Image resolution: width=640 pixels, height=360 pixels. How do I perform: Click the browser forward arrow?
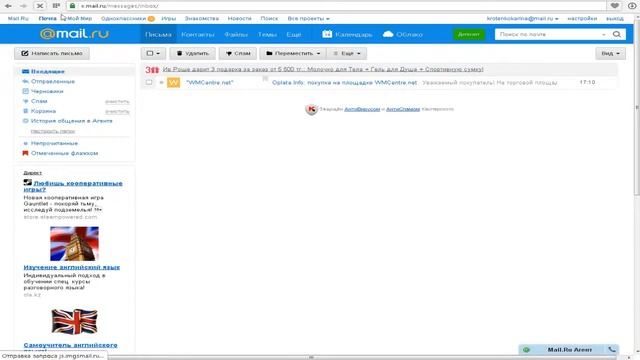point(23,6)
